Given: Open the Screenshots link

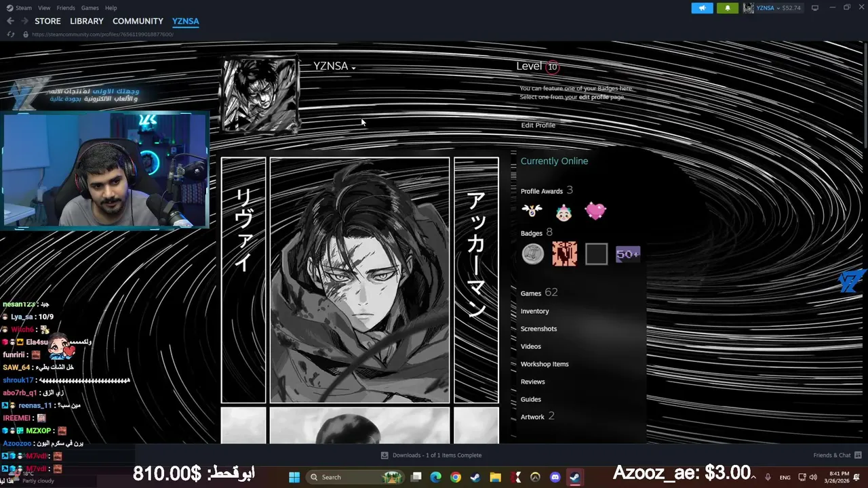Looking at the screenshot, I should [538, 329].
